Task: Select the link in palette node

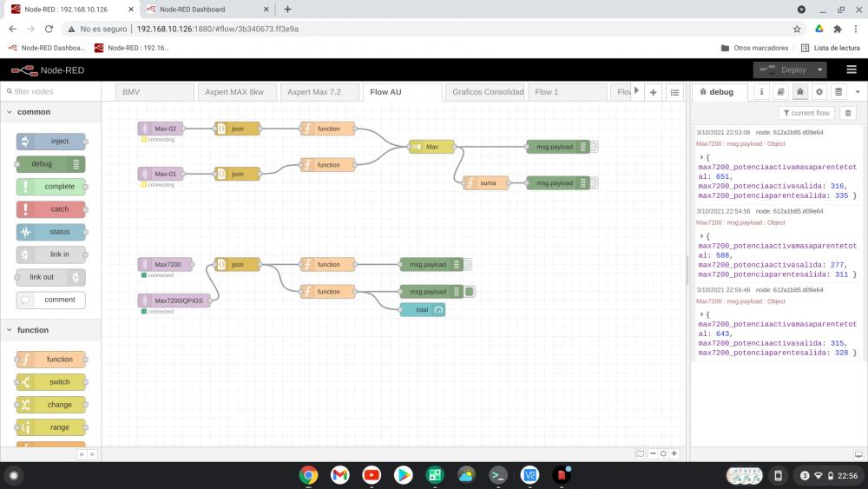Action: 51,254
